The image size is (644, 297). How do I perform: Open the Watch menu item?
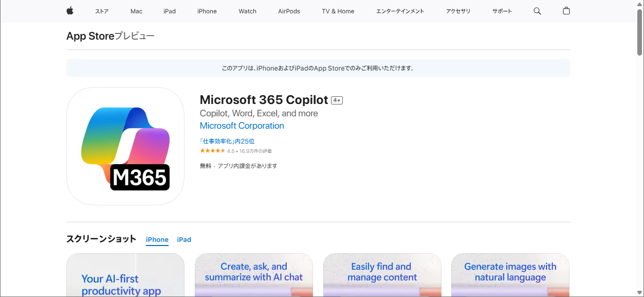(x=247, y=11)
